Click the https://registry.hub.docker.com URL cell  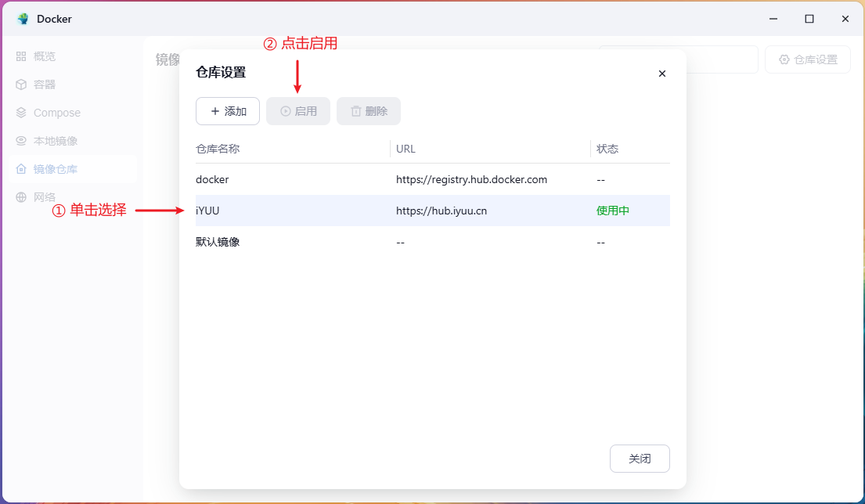[472, 180]
